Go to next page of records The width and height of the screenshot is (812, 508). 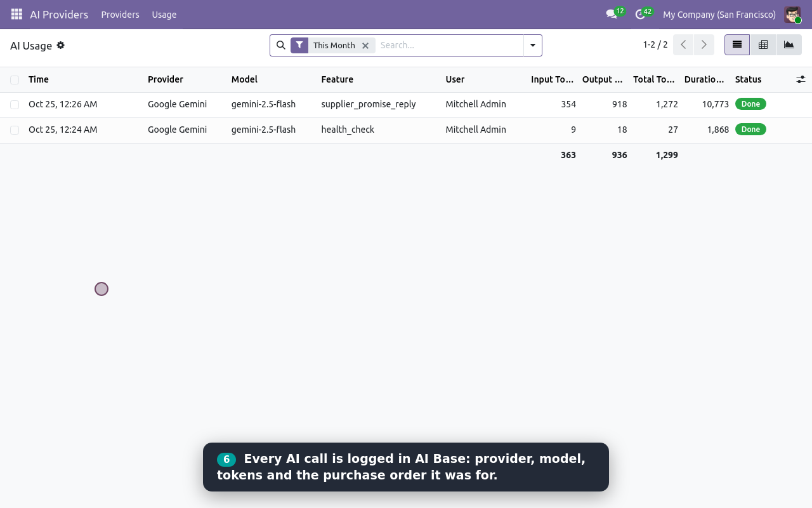704,45
